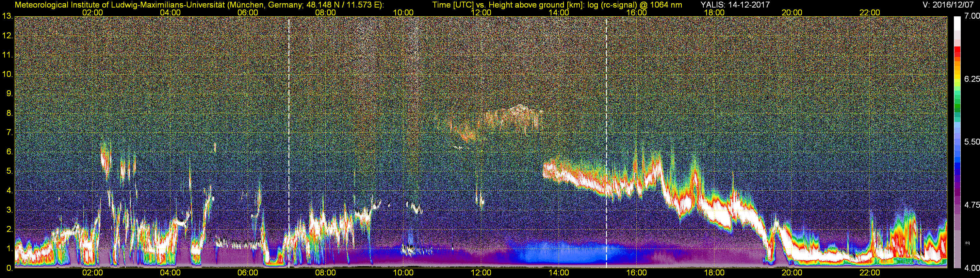
Task: Select the 10:00 label on the top time axis
Action: 403,12
